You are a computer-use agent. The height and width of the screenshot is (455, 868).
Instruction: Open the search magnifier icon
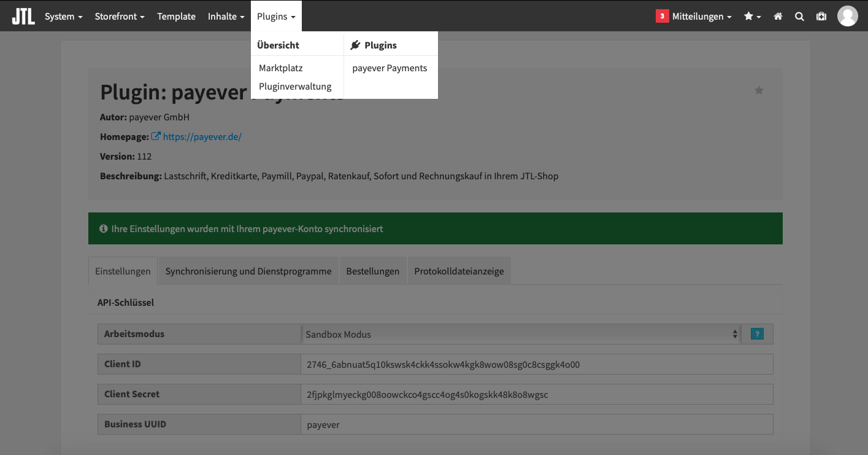pyautogui.click(x=799, y=17)
